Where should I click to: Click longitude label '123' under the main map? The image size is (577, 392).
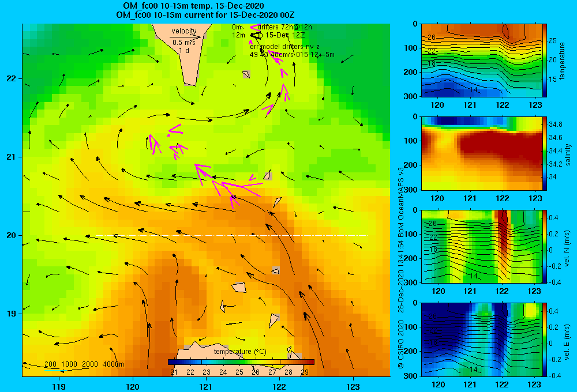pyautogui.click(x=353, y=386)
